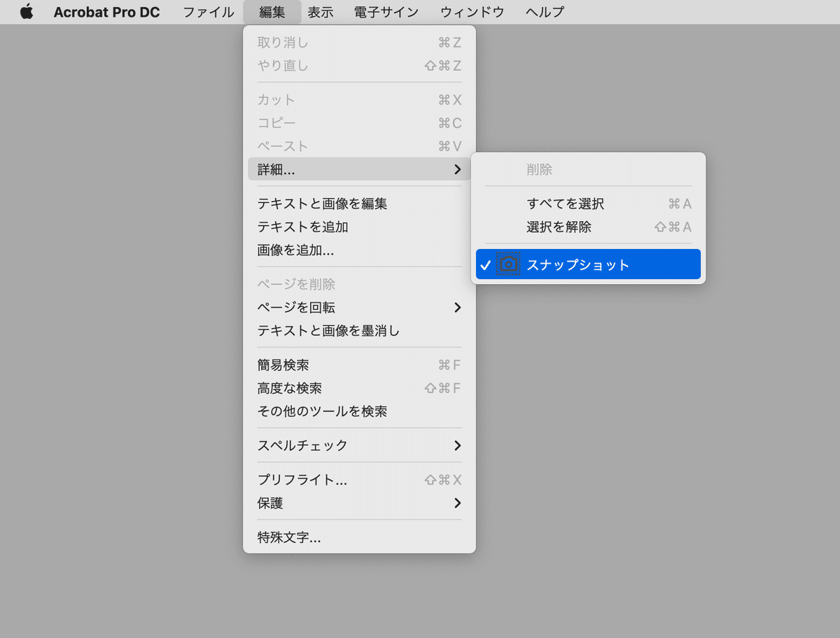This screenshot has height=638, width=840.
Task: Click the snapshot camera icon
Action: pyautogui.click(x=509, y=264)
